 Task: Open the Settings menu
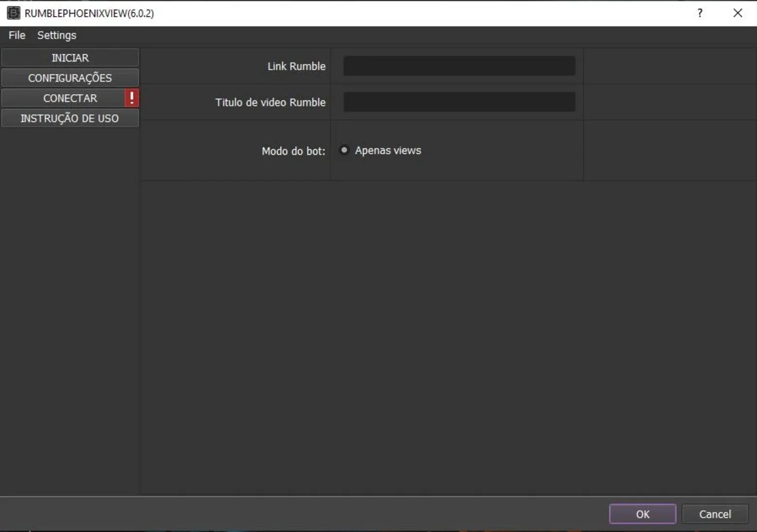[x=57, y=35]
